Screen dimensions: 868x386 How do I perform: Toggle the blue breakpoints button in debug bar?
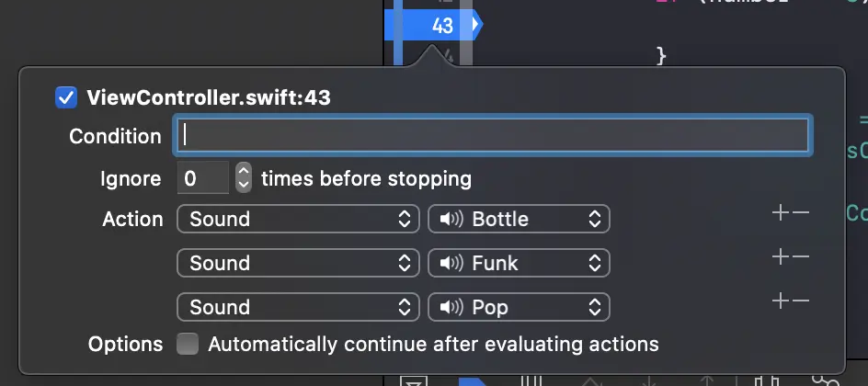coord(474,380)
